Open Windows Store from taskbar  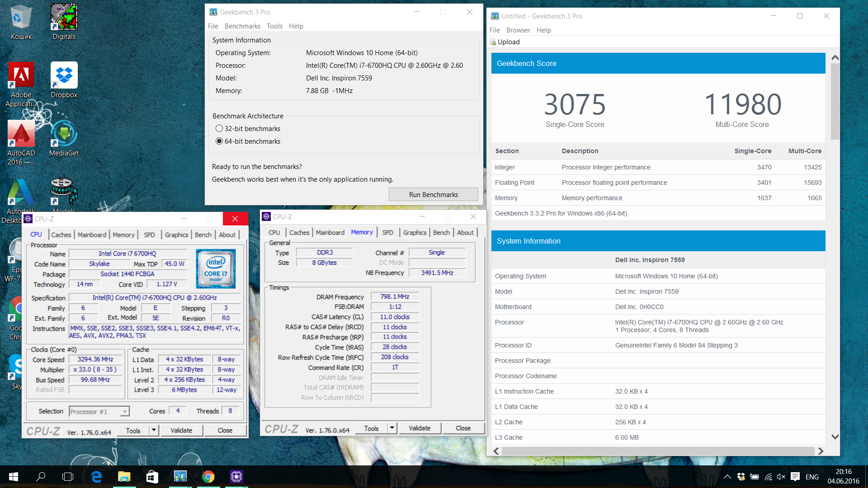tap(152, 477)
